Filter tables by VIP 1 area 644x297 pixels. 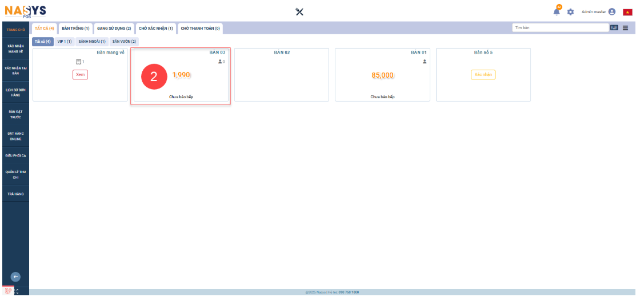pos(65,42)
